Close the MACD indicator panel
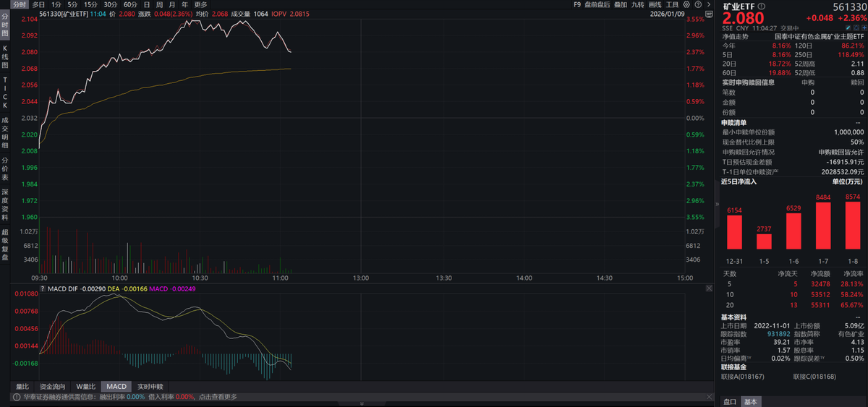This screenshot has height=407, width=868. (708, 288)
